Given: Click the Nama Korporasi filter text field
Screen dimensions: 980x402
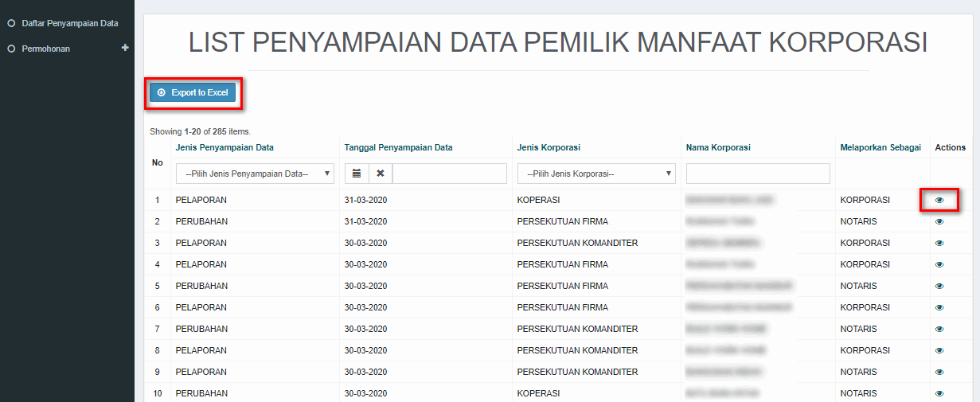Looking at the screenshot, I should (758, 174).
